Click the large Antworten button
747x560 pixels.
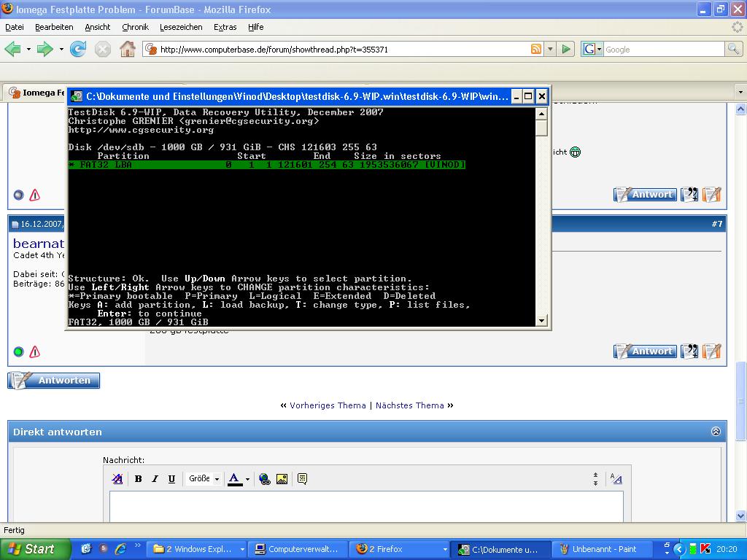(54, 381)
